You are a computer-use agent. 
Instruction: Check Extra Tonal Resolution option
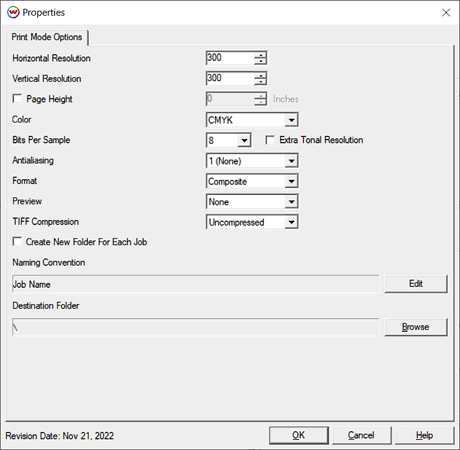(x=270, y=140)
